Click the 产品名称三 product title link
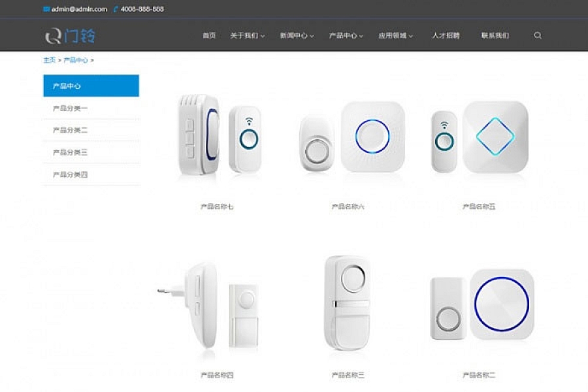This screenshot has width=588, height=392. [348, 375]
